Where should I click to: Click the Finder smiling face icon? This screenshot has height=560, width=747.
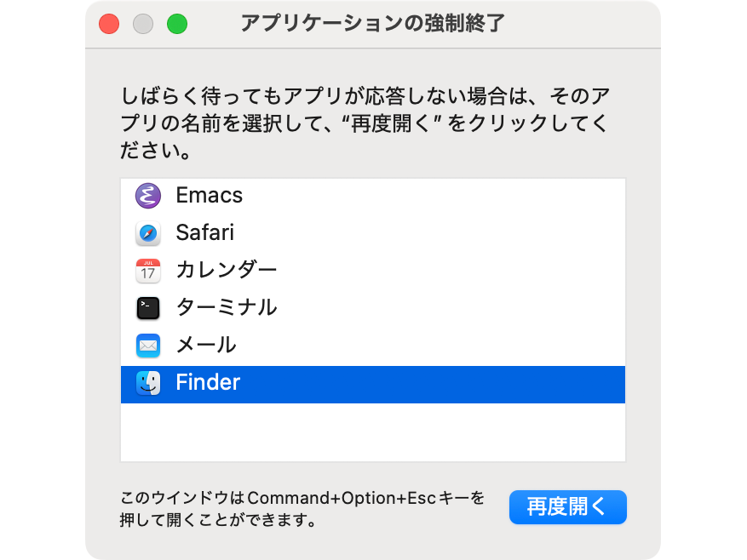click(147, 383)
